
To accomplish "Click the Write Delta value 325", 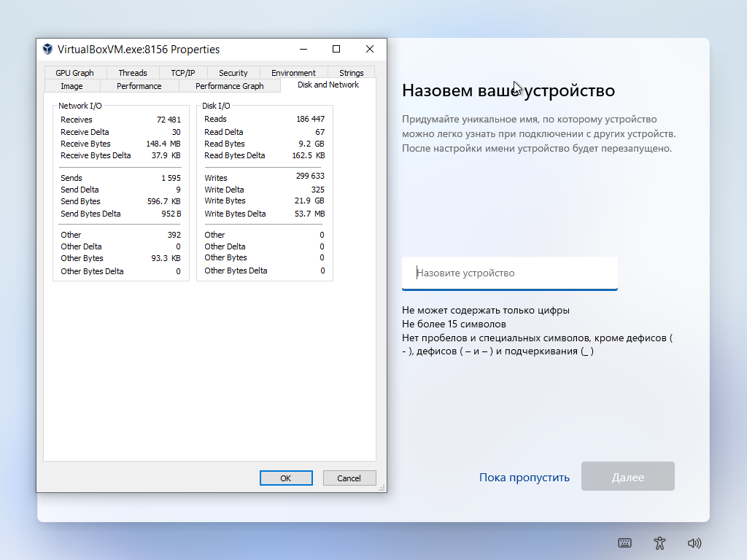I will pyautogui.click(x=318, y=190).
